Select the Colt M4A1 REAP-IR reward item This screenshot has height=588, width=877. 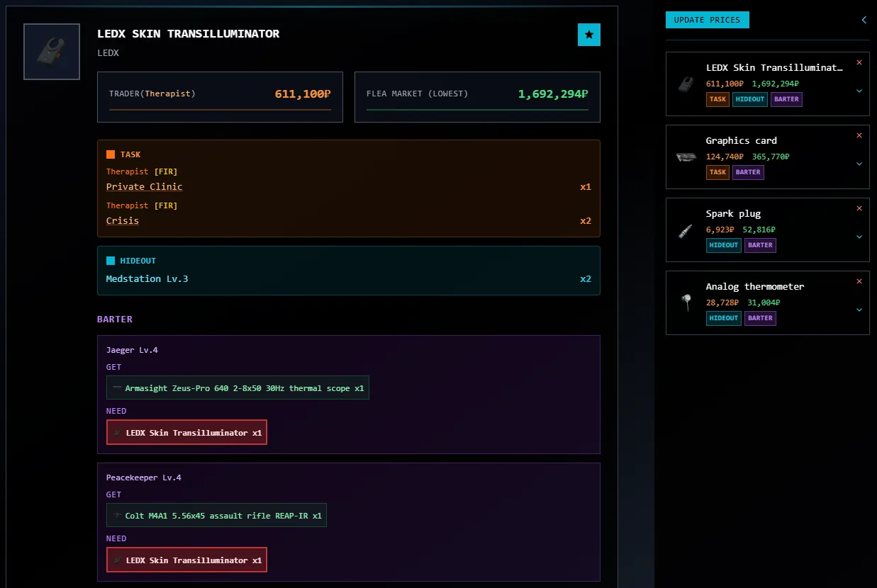(216, 516)
